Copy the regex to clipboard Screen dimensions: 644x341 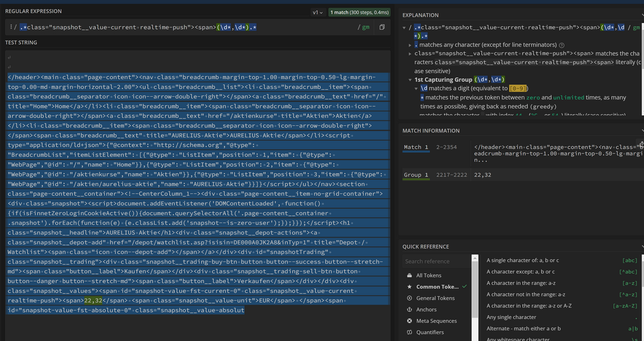tap(382, 27)
